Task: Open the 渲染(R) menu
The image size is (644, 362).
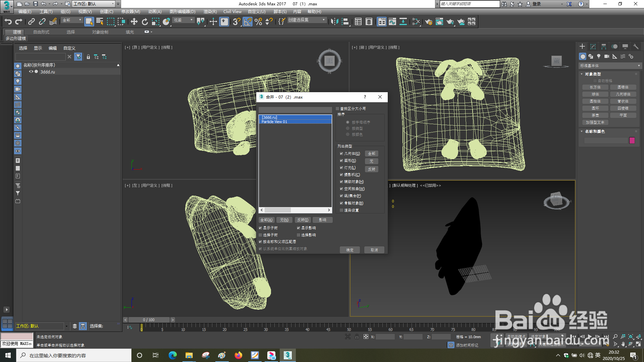Action: click(210, 12)
